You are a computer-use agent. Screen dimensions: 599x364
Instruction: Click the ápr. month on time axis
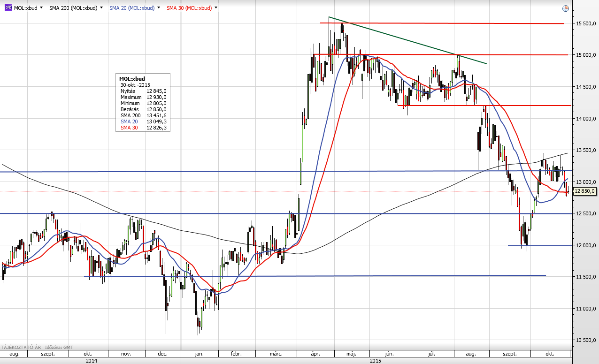(315, 354)
